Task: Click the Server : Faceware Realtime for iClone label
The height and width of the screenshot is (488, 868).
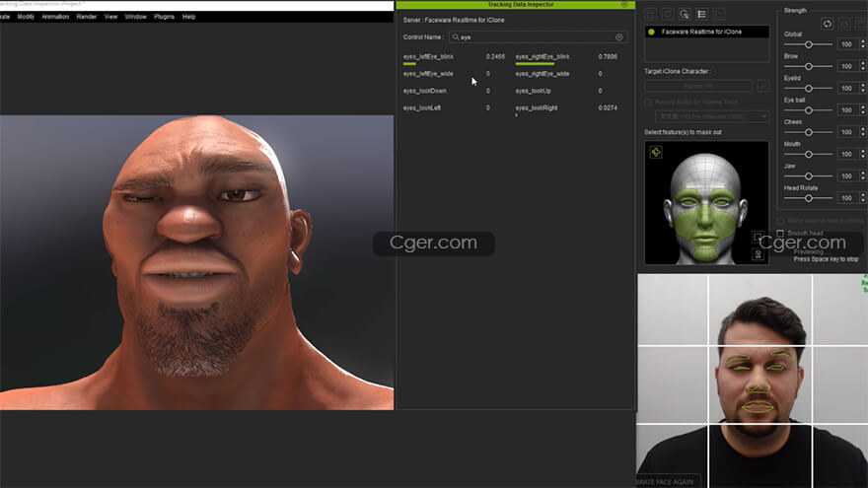Action: [x=454, y=20]
